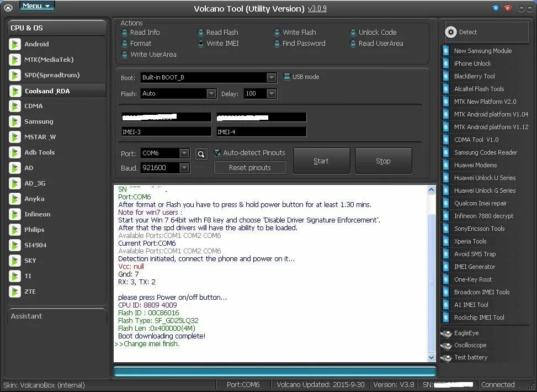
Task: Select the Read UserArea action
Action: click(x=353, y=44)
